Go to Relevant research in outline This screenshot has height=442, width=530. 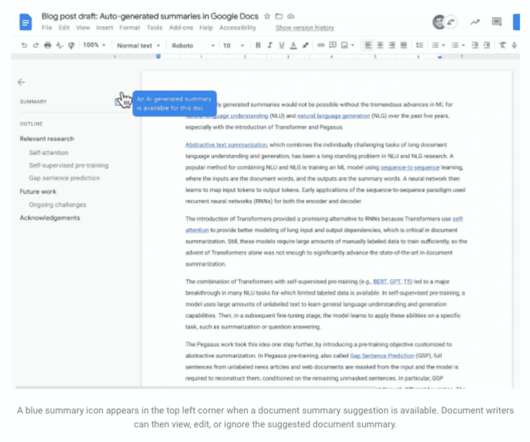(x=47, y=139)
